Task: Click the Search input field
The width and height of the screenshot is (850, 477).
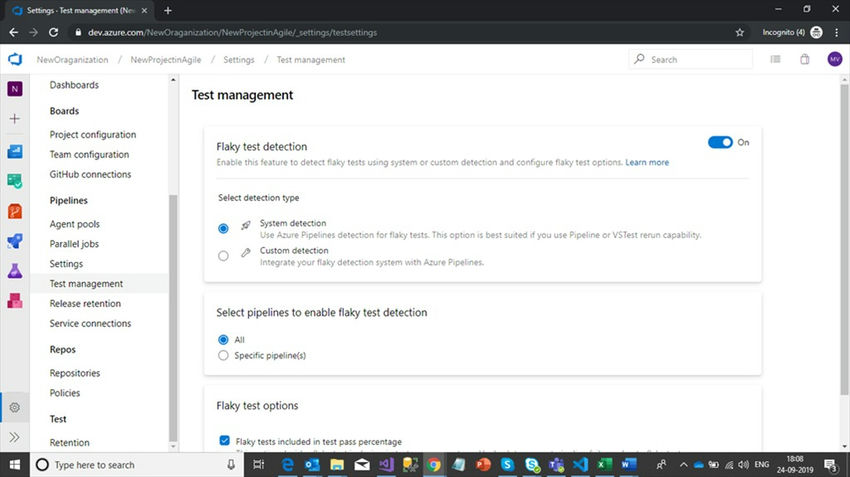Action: coord(691,59)
